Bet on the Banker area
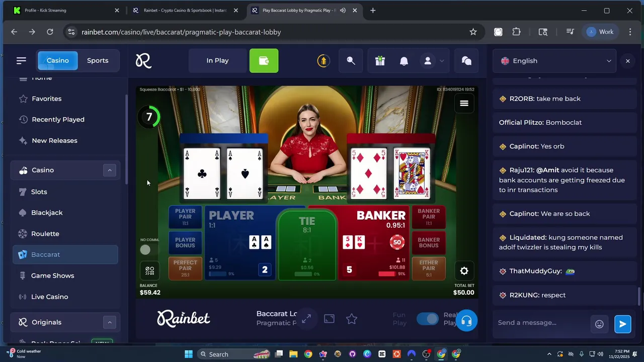Image resolution: width=644 pixels, height=362 pixels. point(373,242)
